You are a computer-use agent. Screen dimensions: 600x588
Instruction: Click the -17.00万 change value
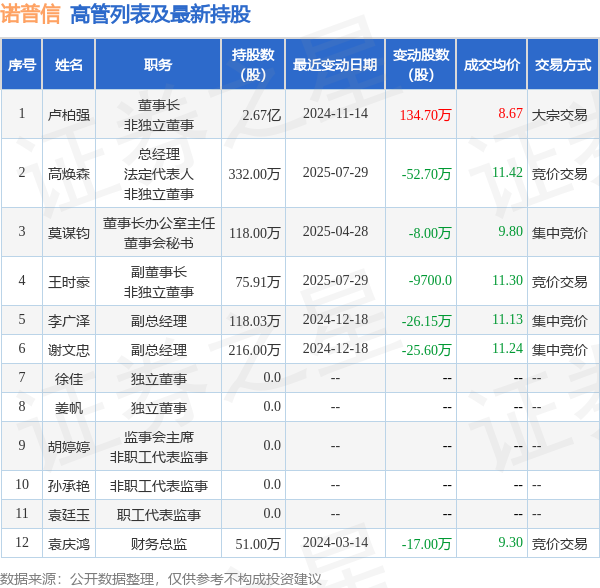click(x=427, y=544)
